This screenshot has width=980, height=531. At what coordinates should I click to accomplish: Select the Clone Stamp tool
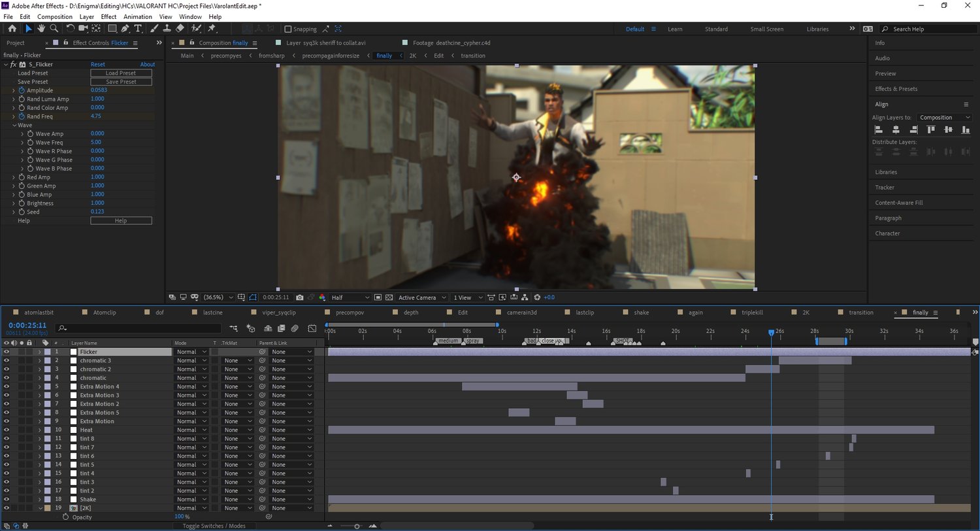(x=167, y=29)
